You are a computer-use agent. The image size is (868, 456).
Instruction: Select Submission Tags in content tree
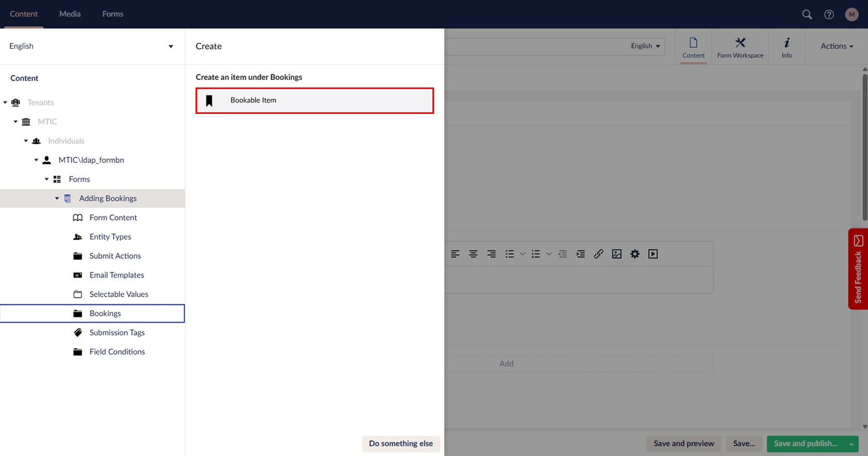coord(117,332)
